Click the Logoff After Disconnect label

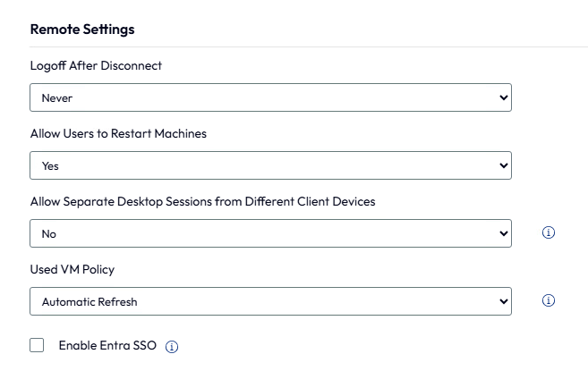point(96,65)
